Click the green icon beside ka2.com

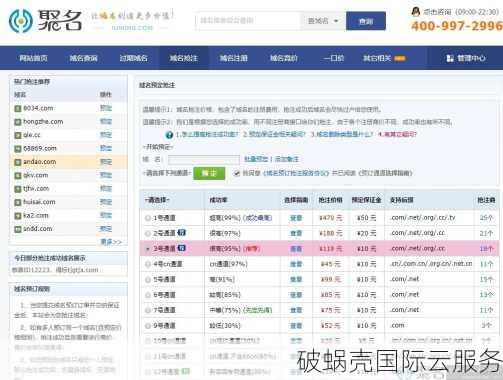click(18, 216)
